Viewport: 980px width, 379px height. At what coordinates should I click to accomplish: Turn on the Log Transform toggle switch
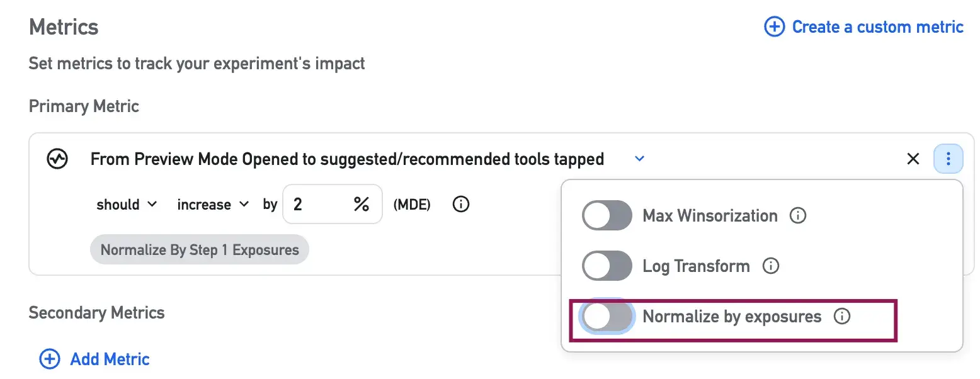point(607,266)
